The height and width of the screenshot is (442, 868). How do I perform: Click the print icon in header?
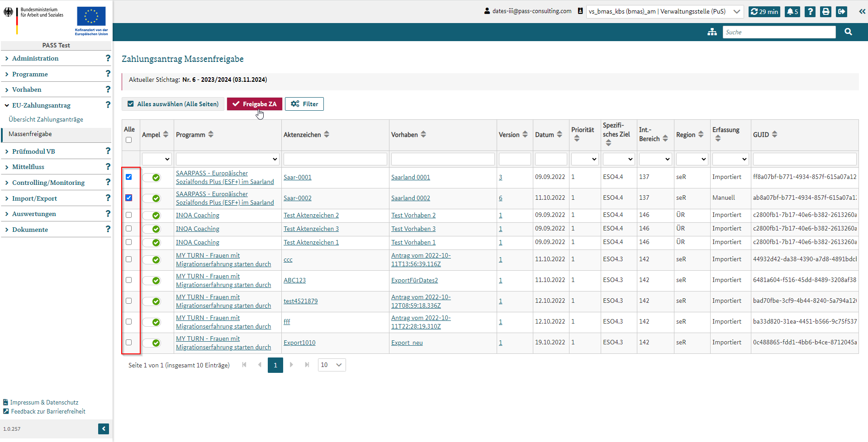tap(826, 12)
